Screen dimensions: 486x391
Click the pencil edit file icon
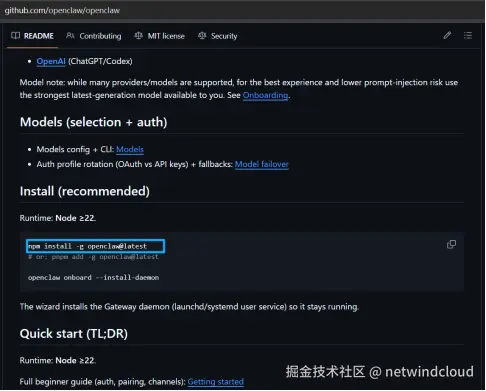coord(447,35)
